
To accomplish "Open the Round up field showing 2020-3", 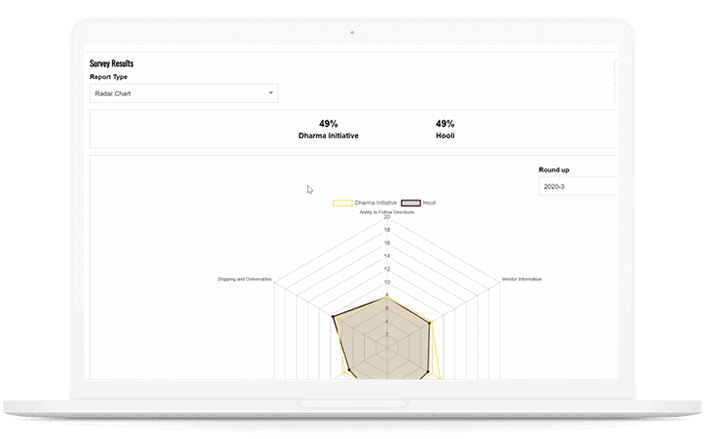I will (578, 186).
